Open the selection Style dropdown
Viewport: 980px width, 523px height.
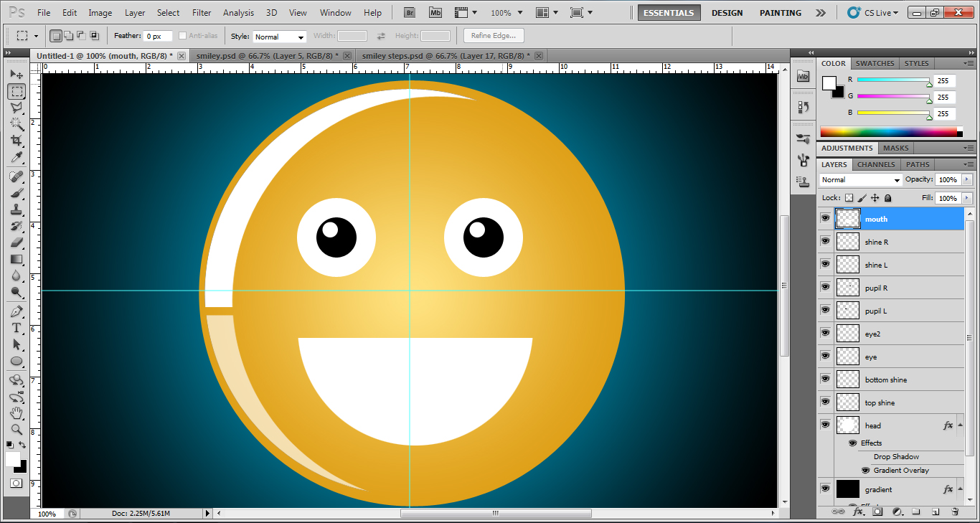[x=279, y=36]
